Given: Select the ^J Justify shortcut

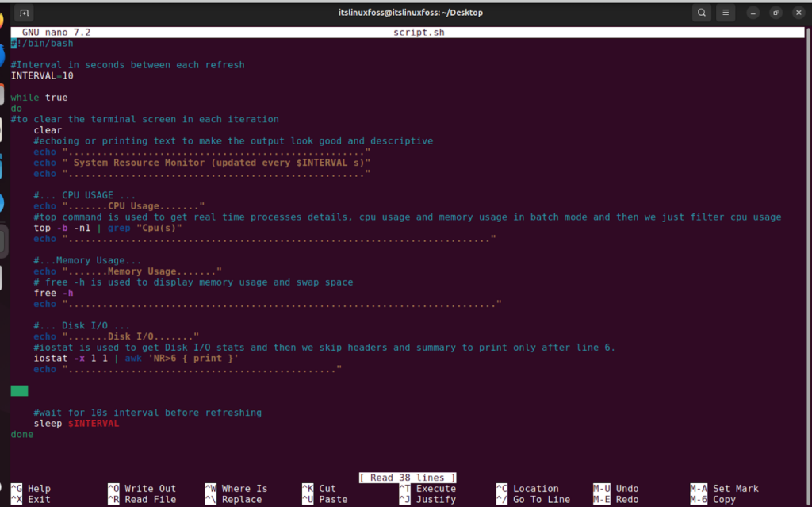Looking at the screenshot, I should coord(427,499).
